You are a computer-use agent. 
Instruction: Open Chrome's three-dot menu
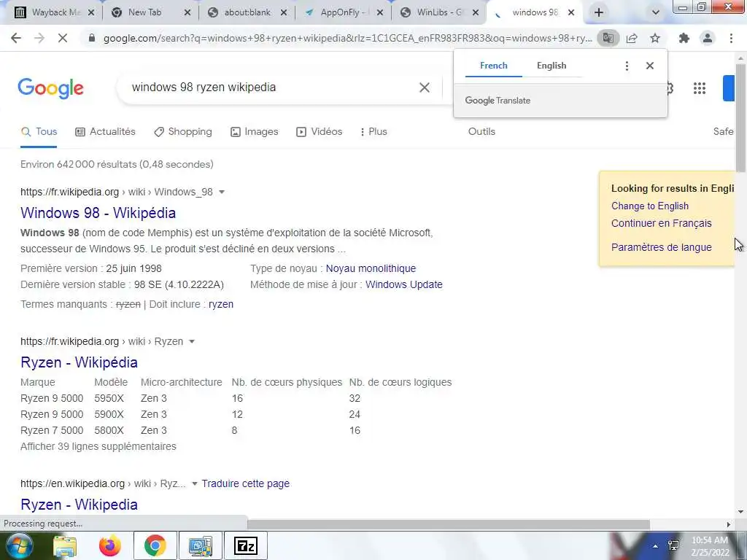coord(731,38)
